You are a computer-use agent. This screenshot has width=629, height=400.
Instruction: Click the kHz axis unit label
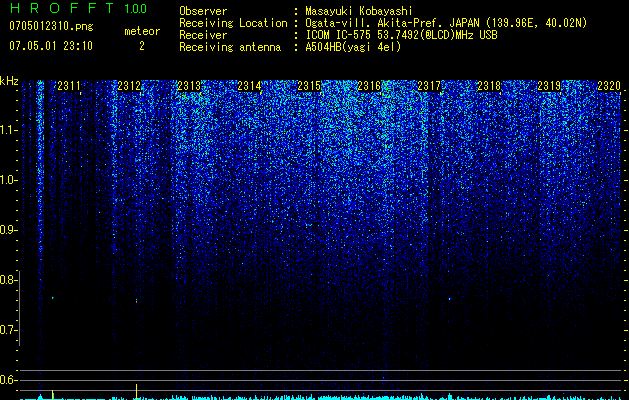click(9, 81)
